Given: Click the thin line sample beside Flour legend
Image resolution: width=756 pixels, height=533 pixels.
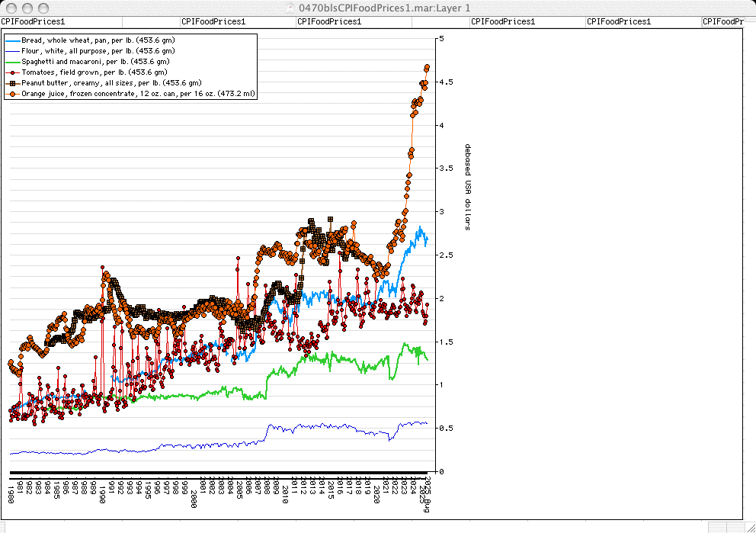Looking at the screenshot, I should tap(14, 50).
